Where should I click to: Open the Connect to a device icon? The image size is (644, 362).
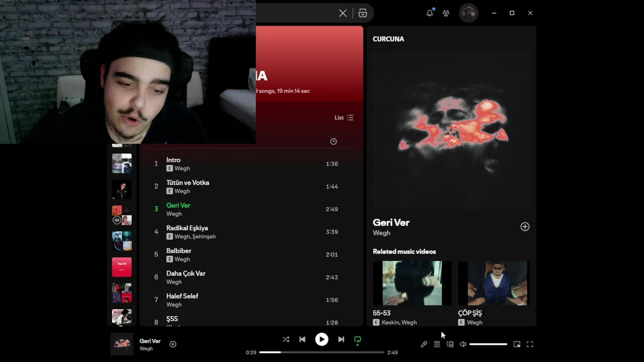coord(450,344)
